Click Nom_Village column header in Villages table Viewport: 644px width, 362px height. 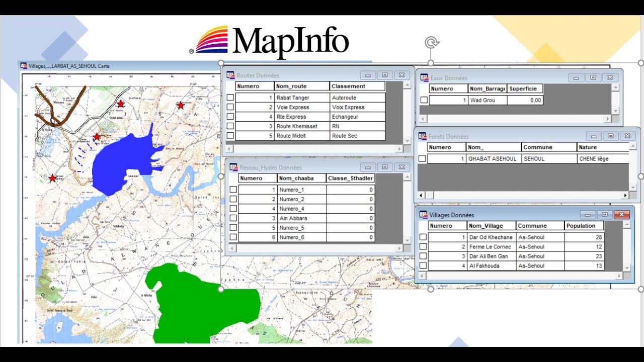click(492, 226)
